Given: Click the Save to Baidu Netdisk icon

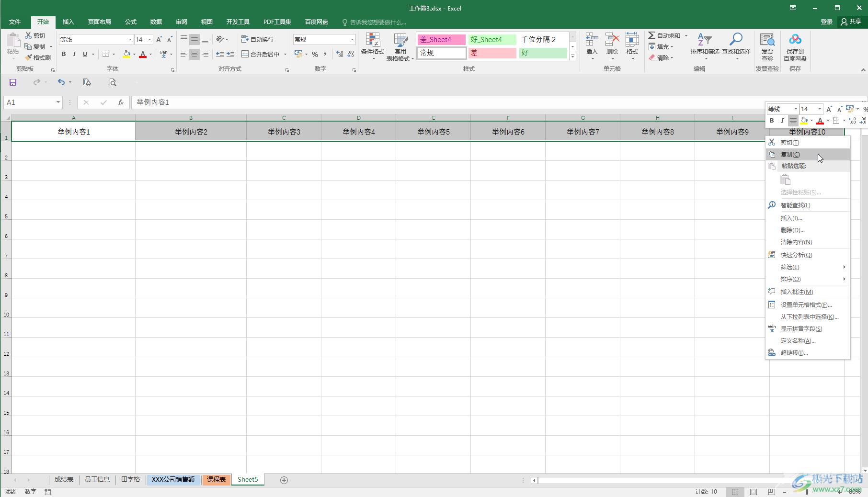Looking at the screenshot, I should pos(795,39).
